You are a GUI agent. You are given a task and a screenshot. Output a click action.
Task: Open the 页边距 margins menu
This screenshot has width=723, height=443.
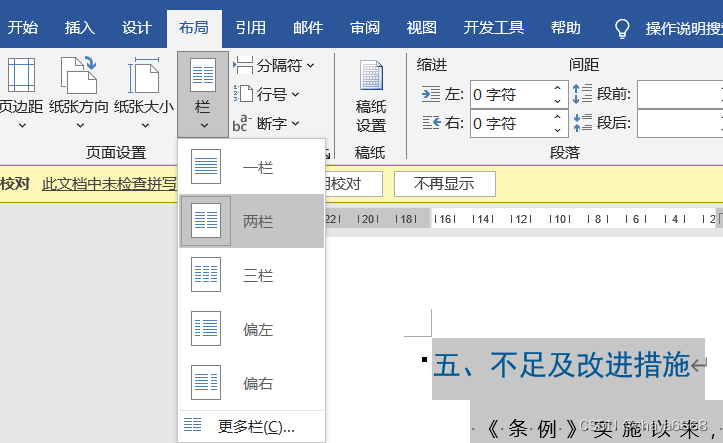click(x=21, y=92)
